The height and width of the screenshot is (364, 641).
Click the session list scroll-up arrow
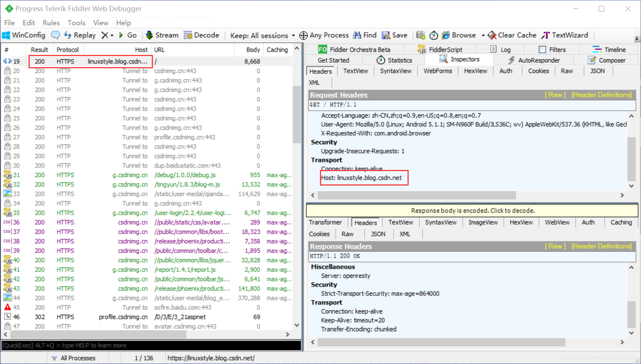tap(297, 49)
